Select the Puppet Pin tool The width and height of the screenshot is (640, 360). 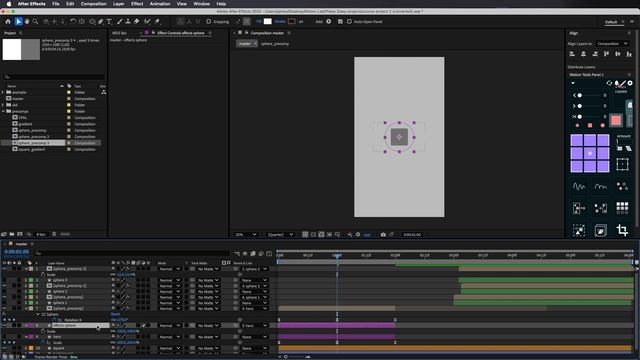[158, 21]
